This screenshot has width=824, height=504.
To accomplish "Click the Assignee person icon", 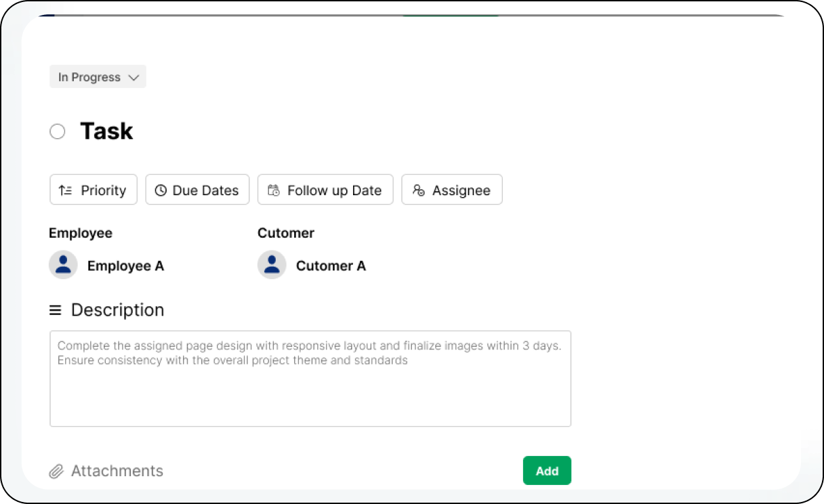I will coord(419,190).
